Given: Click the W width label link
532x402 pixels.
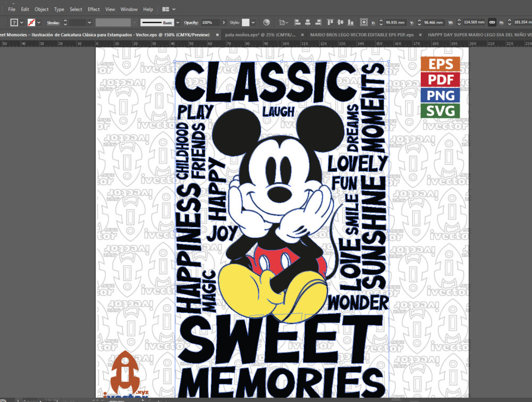Looking at the screenshot, I should [x=451, y=23].
